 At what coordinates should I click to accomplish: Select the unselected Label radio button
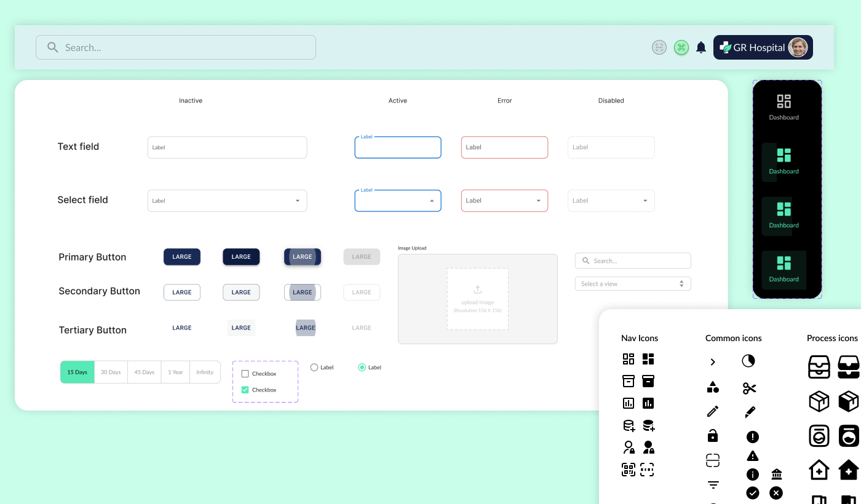(x=314, y=367)
